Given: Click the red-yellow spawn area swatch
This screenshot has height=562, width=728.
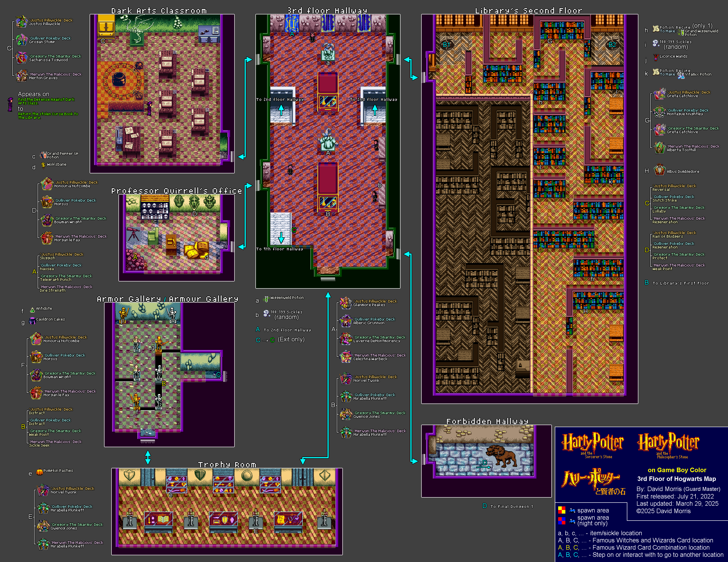Looking at the screenshot, I should pyautogui.click(x=562, y=510).
